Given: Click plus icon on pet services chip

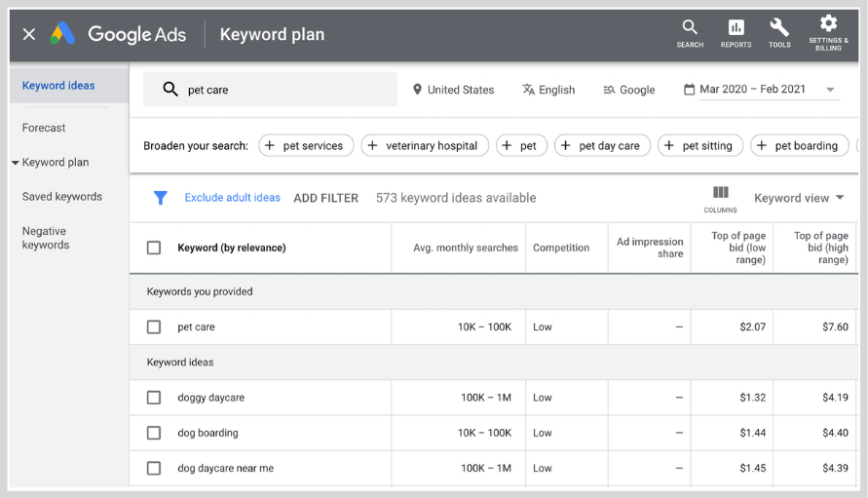Looking at the screenshot, I should pyautogui.click(x=270, y=145).
